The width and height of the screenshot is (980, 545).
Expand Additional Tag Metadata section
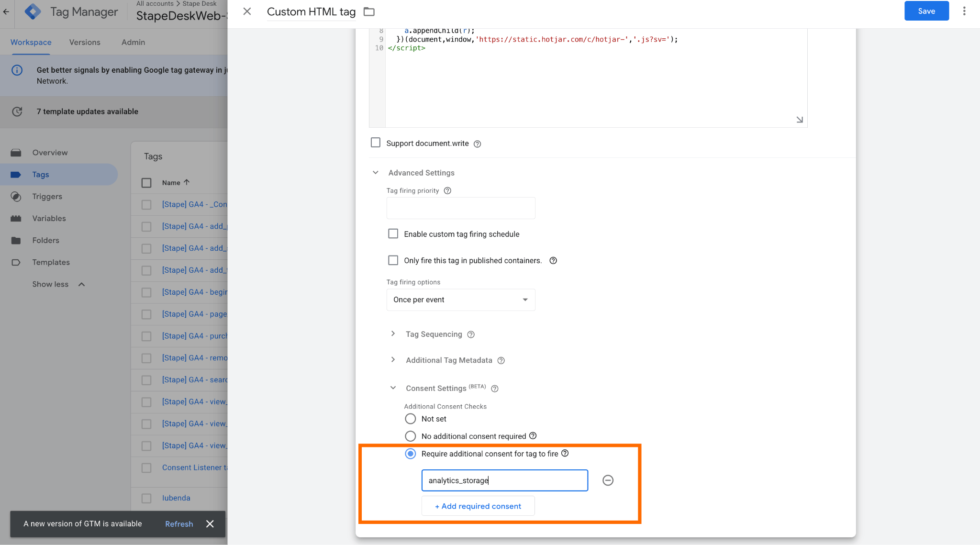[x=393, y=359]
